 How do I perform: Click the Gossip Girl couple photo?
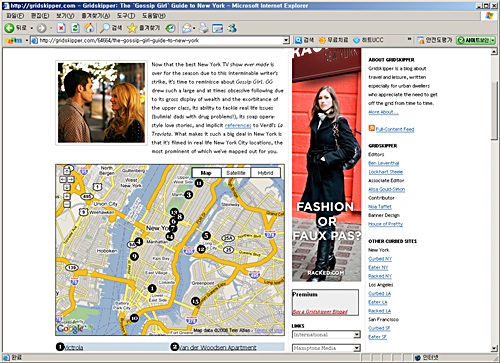(101, 103)
